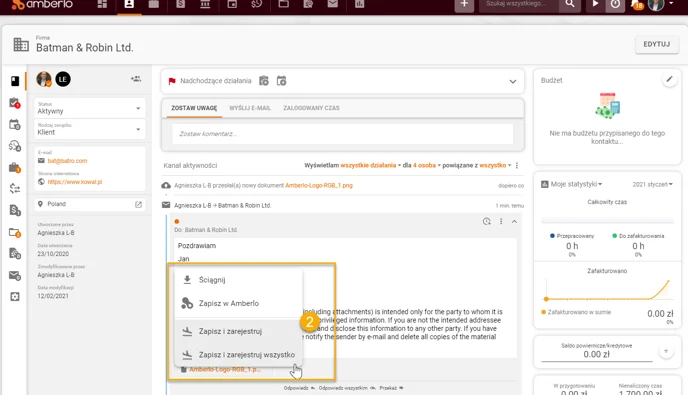Viewport: 688px width, 395px height.
Task: Open notifications bell with badge 18
Action: pyautogui.click(x=637, y=5)
